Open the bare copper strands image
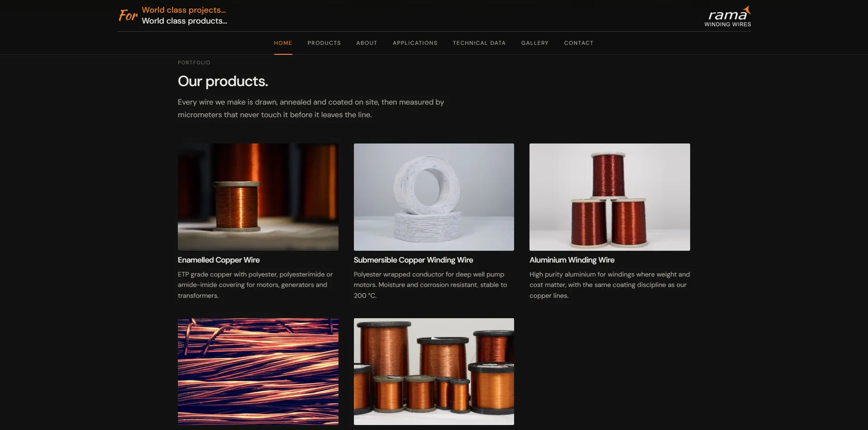The image size is (868, 430). (258, 372)
